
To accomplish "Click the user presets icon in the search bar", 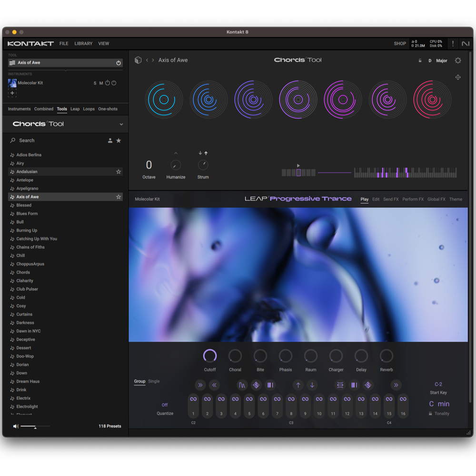I will tap(110, 140).
